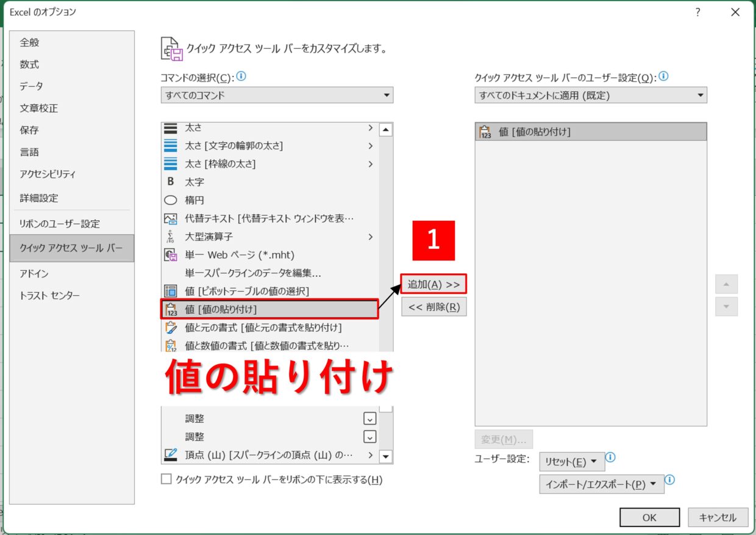Open the 言語 category
Screen dimensions: 756x535
point(72,152)
